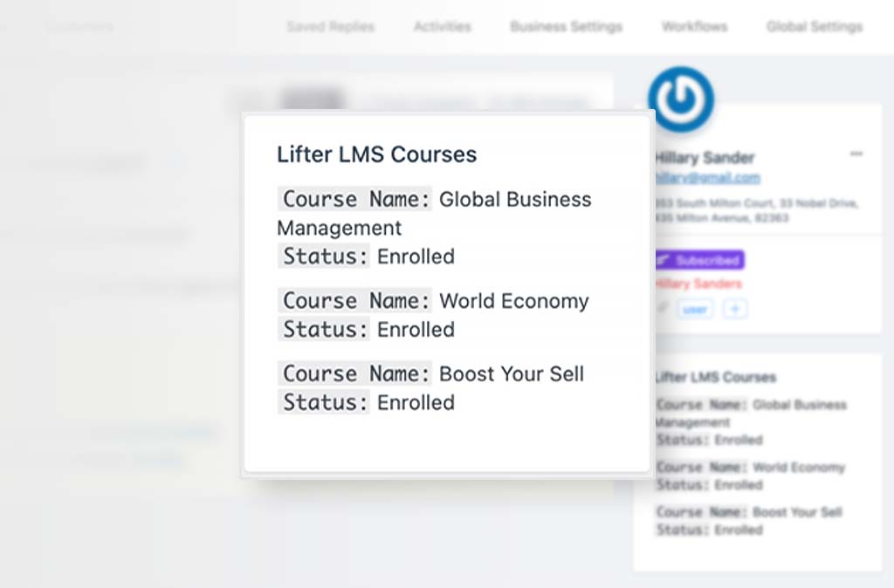Click the tag icon beside the user label

[662, 309]
